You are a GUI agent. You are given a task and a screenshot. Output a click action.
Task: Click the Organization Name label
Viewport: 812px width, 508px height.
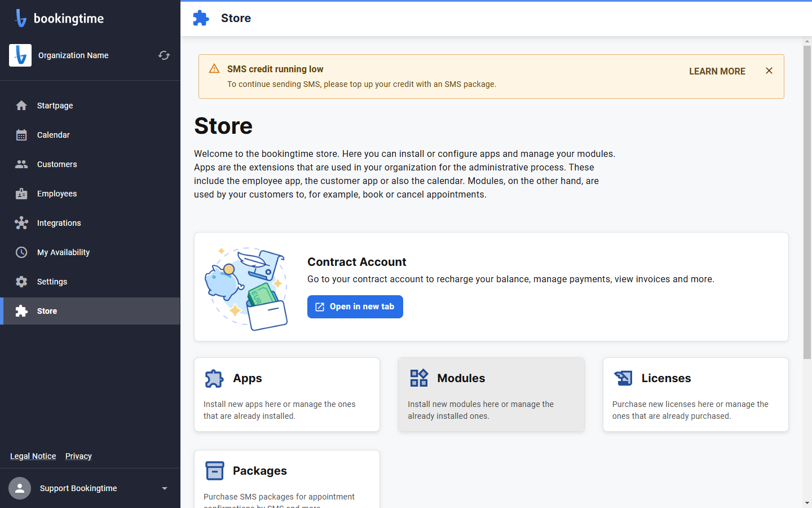click(73, 55)
